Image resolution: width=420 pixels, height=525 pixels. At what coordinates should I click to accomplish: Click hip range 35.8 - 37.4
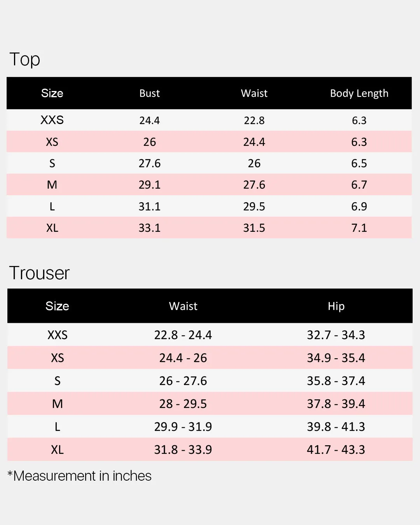tap(336, 381)
